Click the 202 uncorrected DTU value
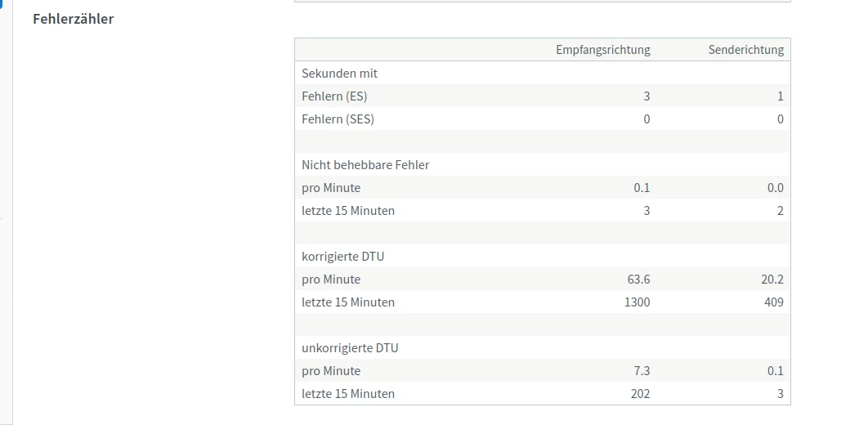 (640, 394)
